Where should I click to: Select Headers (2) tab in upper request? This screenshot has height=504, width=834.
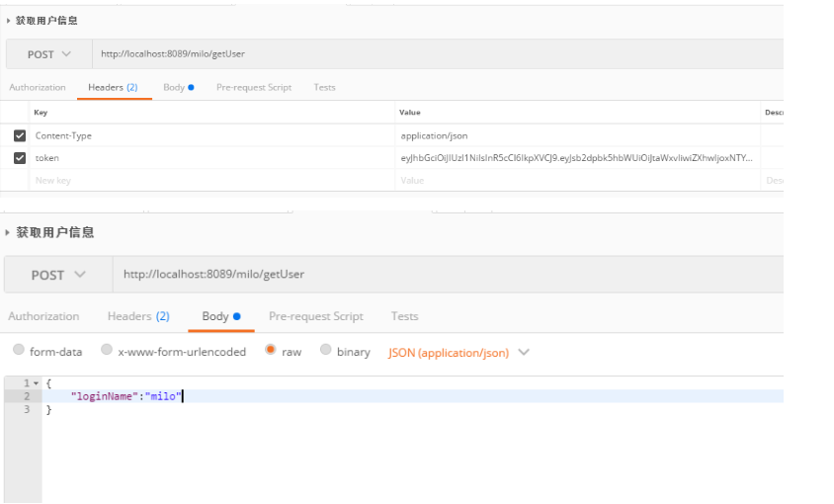(x=113, y=87)
